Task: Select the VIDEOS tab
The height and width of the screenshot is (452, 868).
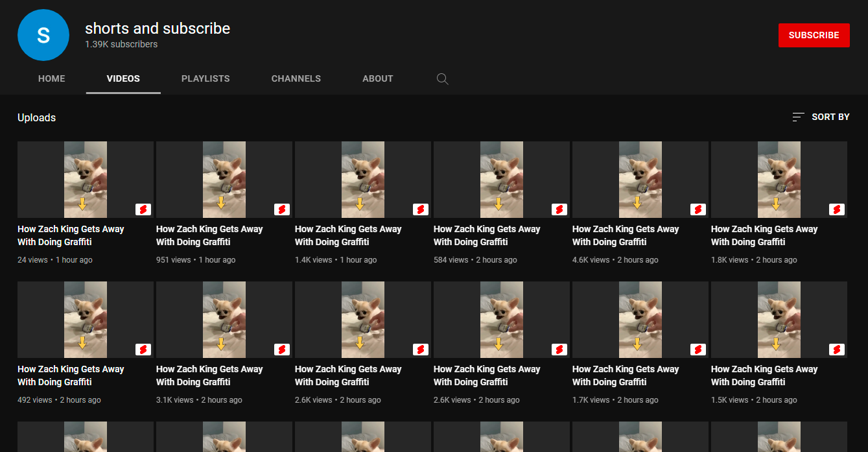Action: [123, 78]
